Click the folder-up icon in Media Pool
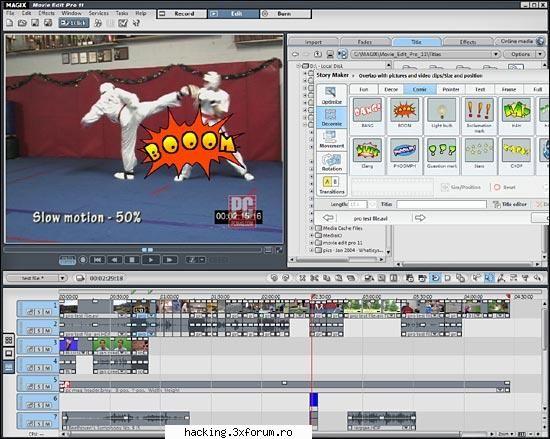 pos(318,54)
